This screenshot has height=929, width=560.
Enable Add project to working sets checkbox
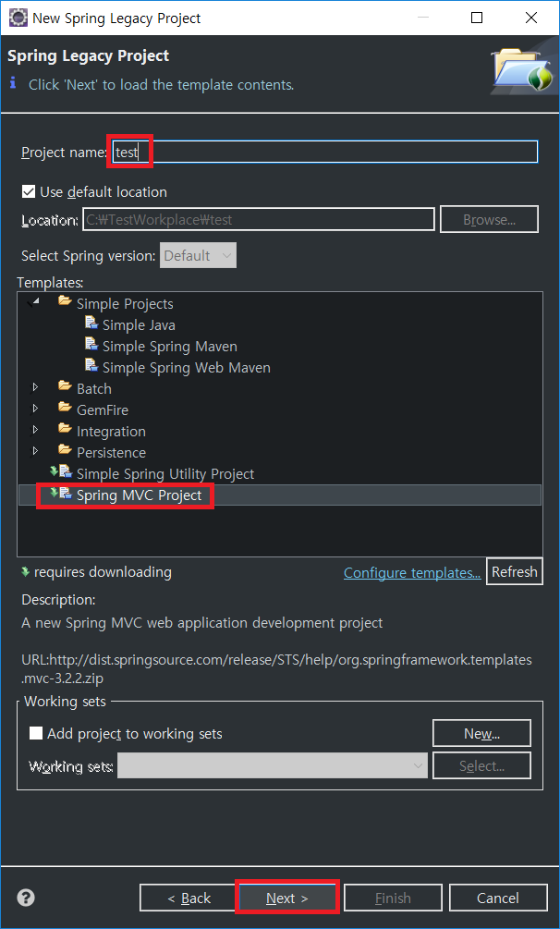pyautogui.click(x=36, y=733)
